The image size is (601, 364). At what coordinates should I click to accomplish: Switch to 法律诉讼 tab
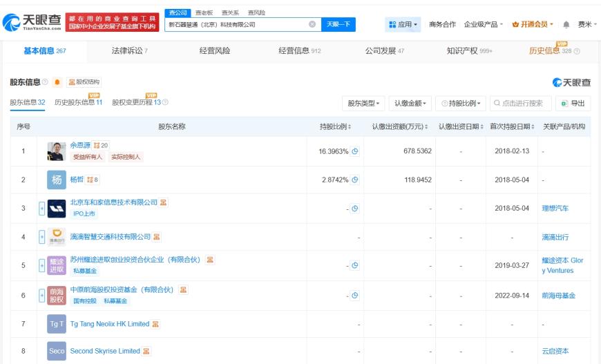tap(130, 50)
